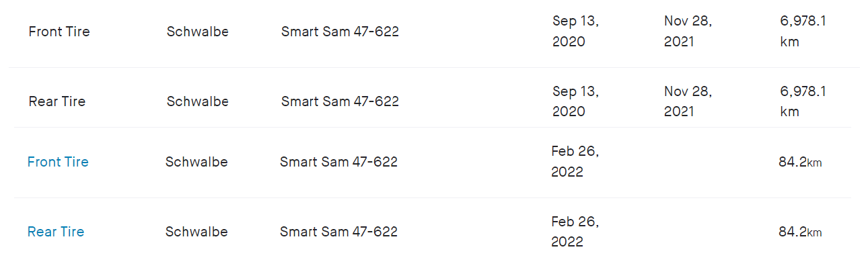The height and width of the screenshot is (270, 868).
Task: Click Feb 26, 2022 date in blue Front Tire row
Action: [x=575, y=162]
